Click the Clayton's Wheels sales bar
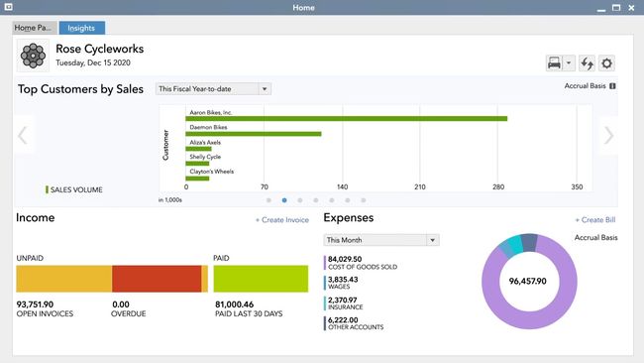This screenshot has height=363, width=644. pos(197,178)
